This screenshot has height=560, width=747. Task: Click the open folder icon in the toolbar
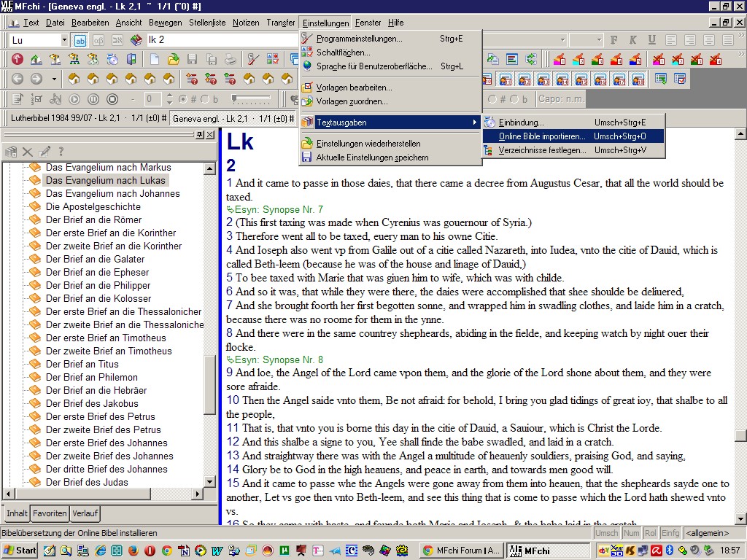174,60
